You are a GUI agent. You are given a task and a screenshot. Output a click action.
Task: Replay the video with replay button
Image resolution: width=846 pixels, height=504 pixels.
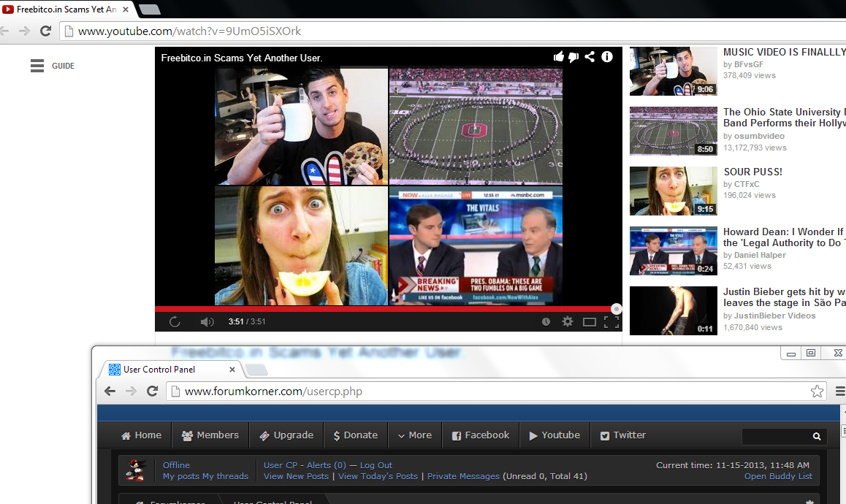[175, 321]
